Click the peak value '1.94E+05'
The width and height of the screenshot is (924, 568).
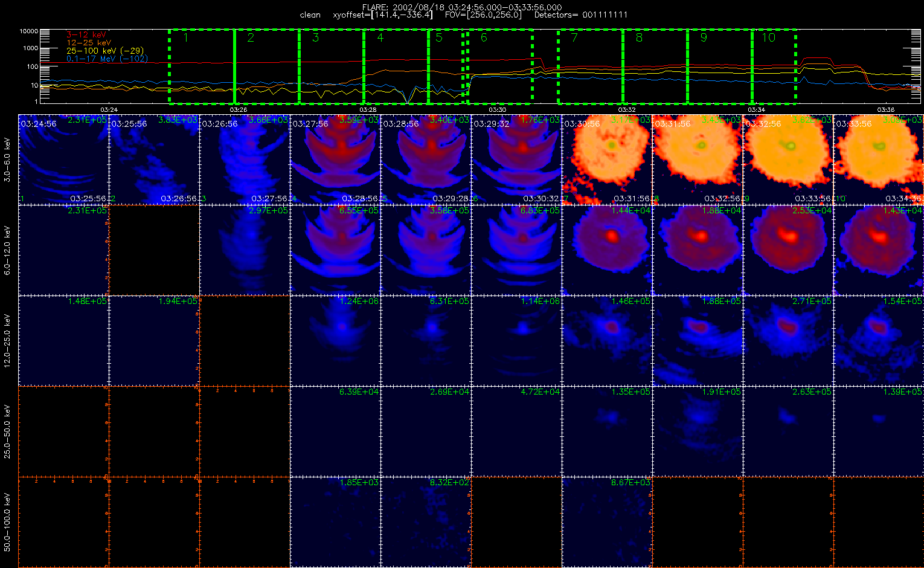point(178,302)
